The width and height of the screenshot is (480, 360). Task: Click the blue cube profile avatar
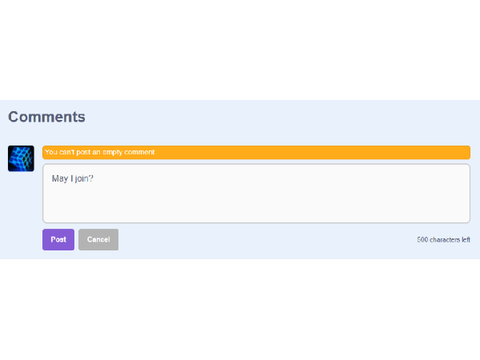(x=21, y=159)
